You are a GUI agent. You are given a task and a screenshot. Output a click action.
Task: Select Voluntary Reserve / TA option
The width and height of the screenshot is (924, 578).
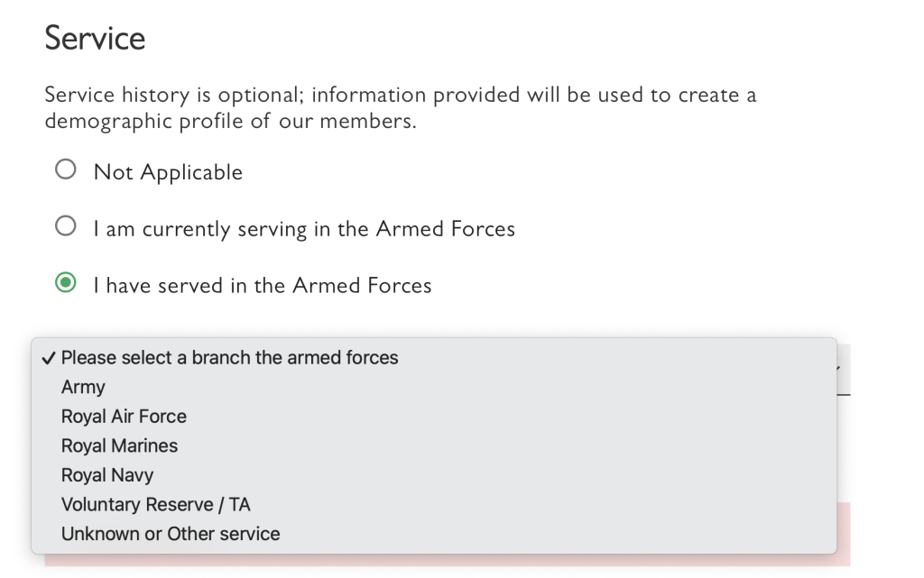click(155, 504)
